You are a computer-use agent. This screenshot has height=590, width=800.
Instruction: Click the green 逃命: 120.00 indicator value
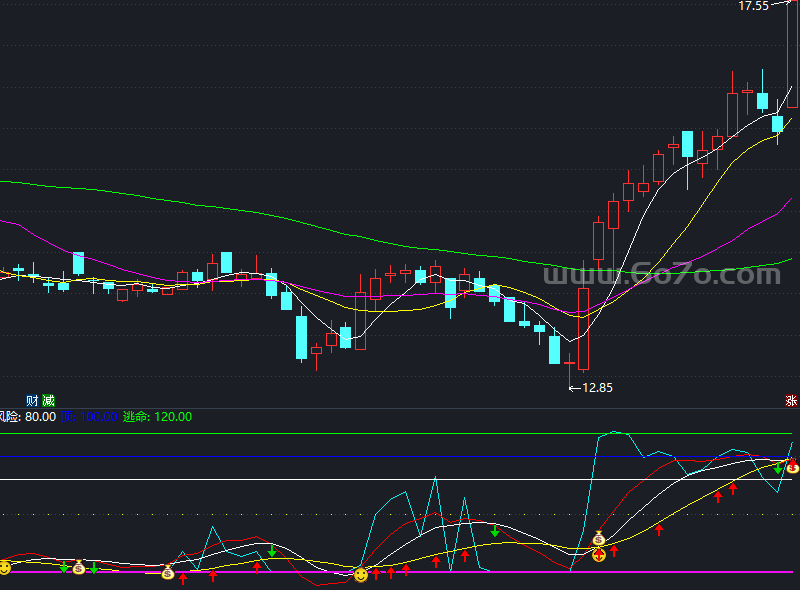coord(157,416)
